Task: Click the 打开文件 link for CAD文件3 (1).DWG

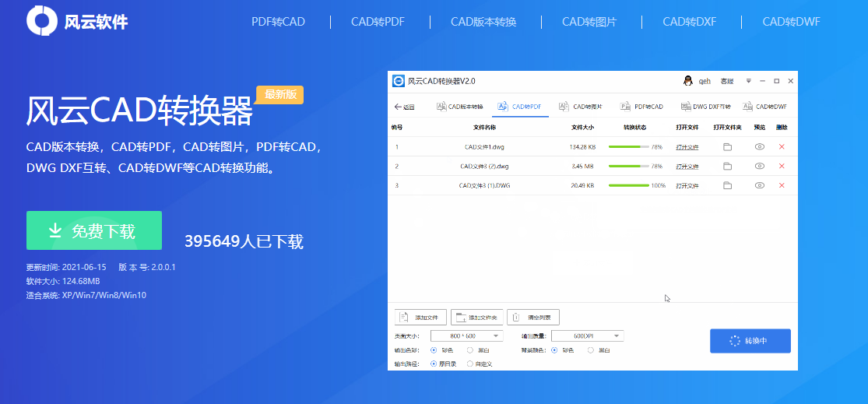Action: (687, 186)
